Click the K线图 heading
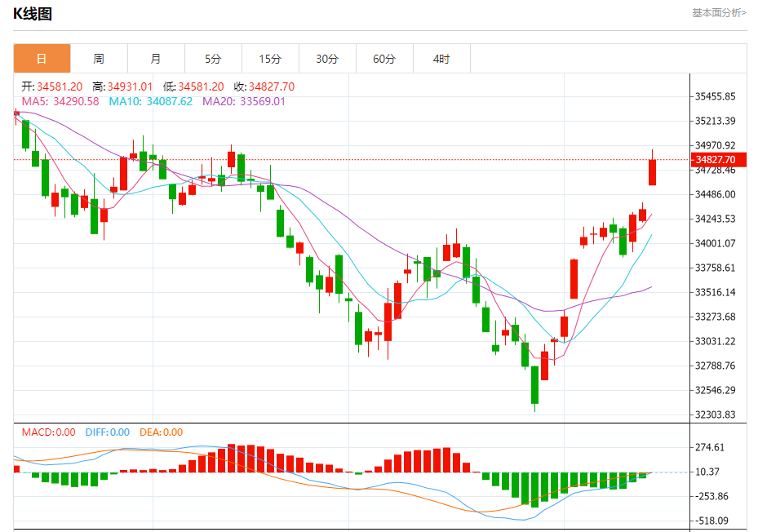The width and height of the screenshot is (758, 532). tap(33, 14)
